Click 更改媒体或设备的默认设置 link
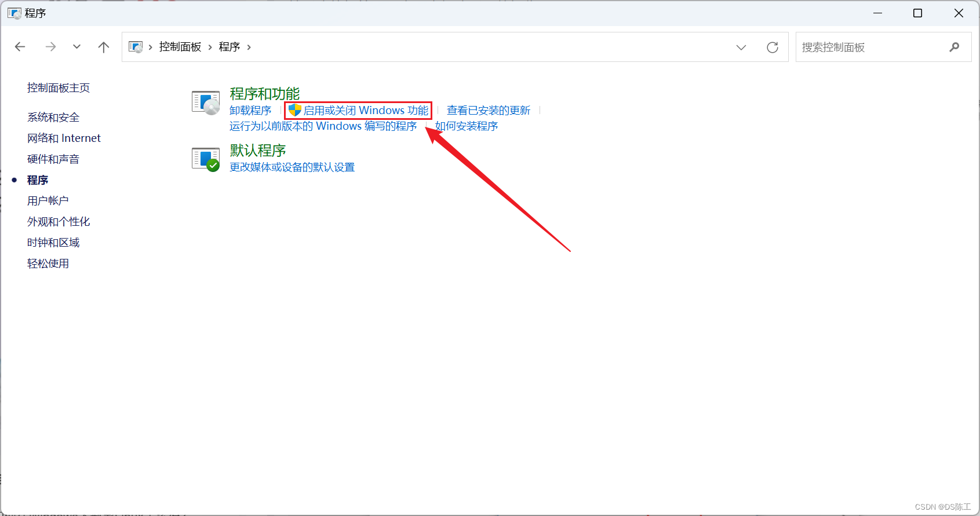 tap(292, 167)
